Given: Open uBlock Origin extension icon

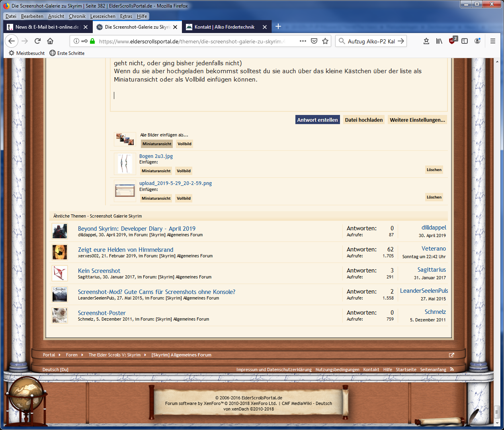Looking at the screenshot, I should coord(453,41).
